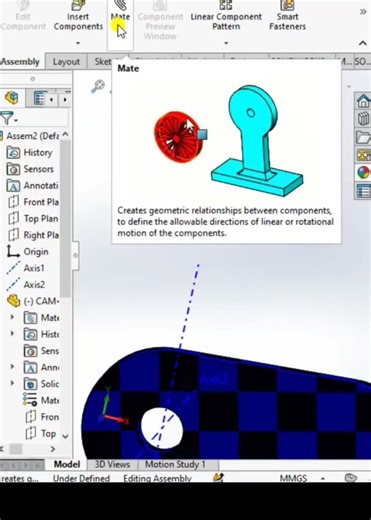Screen dimensions: 371x520
Task: Select Top Plane in the tree
Action: (x=33, y=218)
